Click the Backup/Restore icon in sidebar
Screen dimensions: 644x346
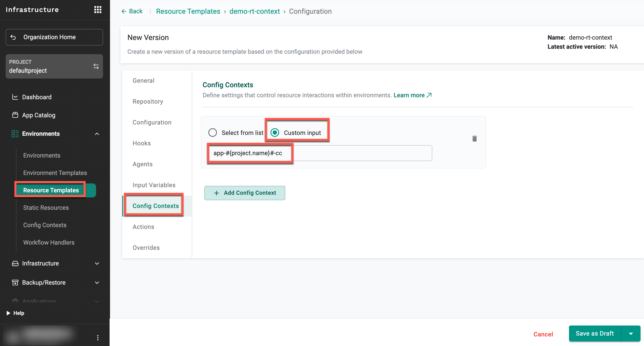[x=15, y=282]
